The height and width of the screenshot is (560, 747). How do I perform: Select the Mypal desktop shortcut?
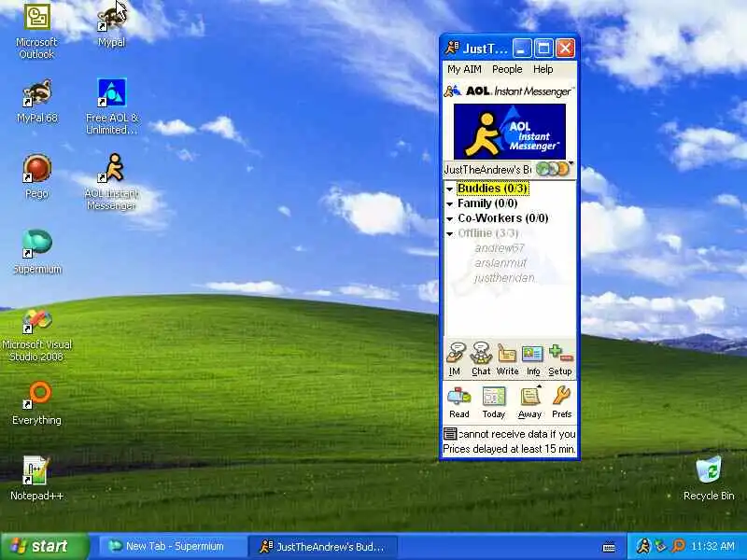click(111, 26)
